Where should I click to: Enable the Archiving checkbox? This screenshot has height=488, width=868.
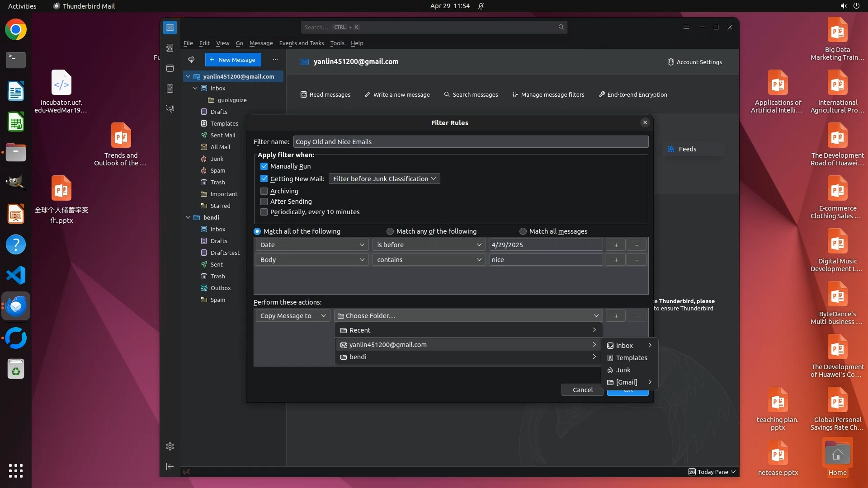coord(264,191)
